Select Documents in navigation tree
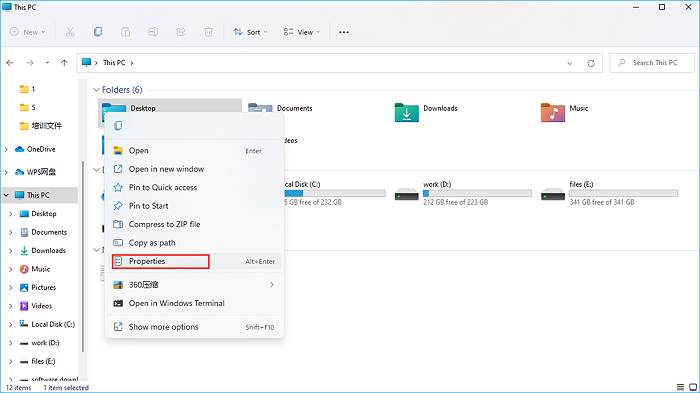Screen dimensions: 700x393 pyautogui.click(x=44, y=232)
